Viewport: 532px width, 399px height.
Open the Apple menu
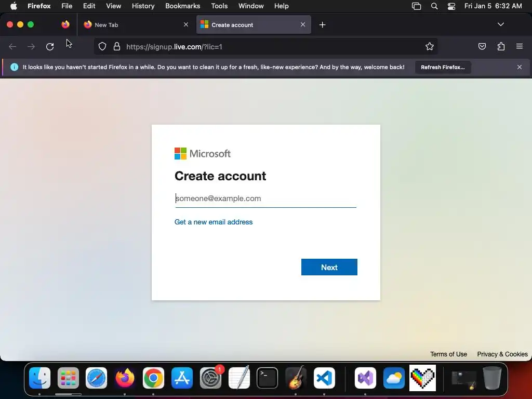[x=14, y=6]
